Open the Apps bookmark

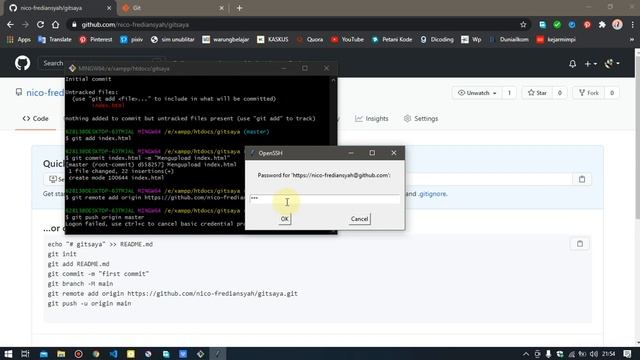19,40
